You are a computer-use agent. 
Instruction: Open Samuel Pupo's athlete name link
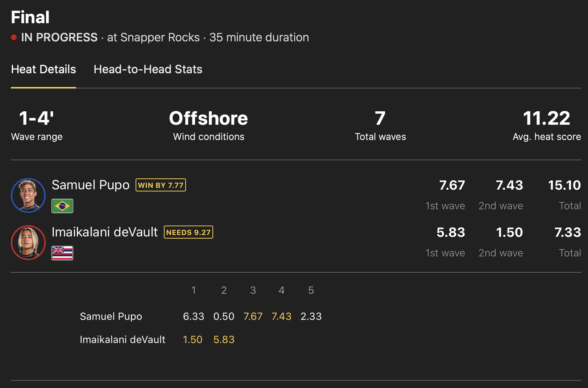click(x=91, y=185)
